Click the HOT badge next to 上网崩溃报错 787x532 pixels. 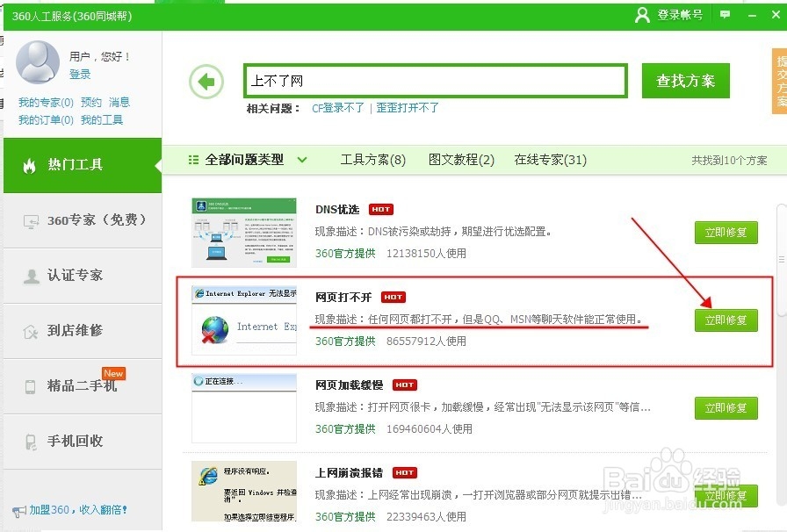pos(405,473)
